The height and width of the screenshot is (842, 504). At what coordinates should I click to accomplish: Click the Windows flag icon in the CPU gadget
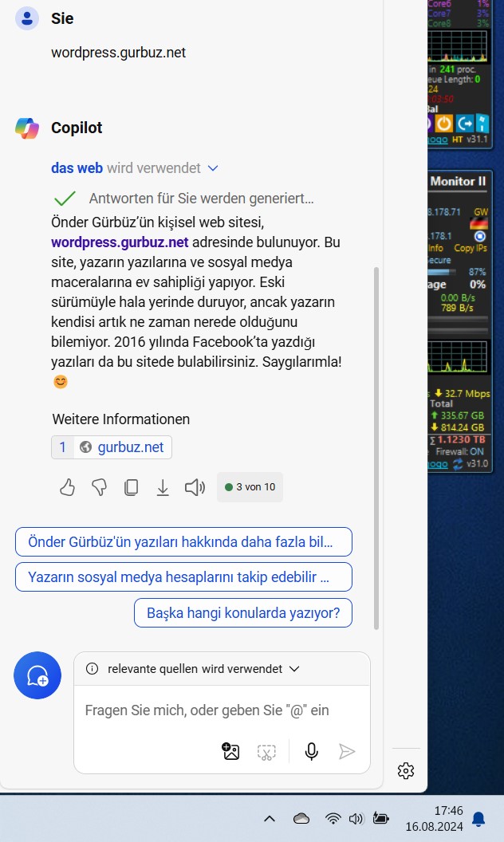click(x=482, y=124)
